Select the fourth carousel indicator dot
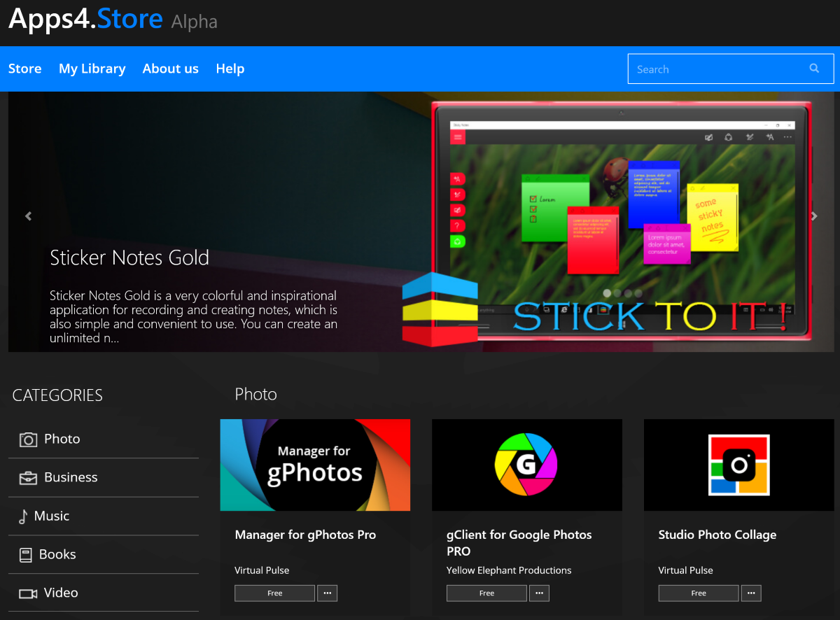Viewport: 840px width, 620px height. pyautogui.click(x=638, y=293)
